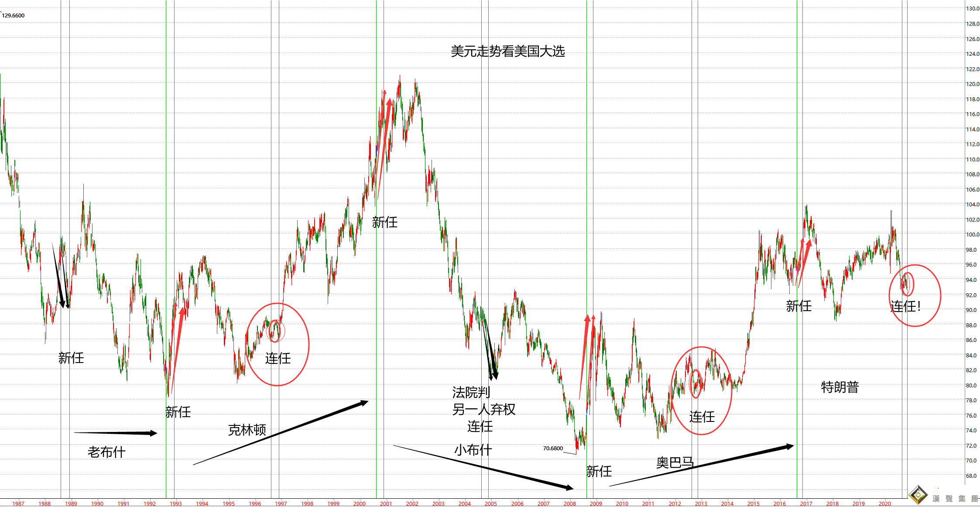The width and height of the screenshot is (980, 507).
Task: Click the 法院判 annotation text
Action: click(471, 392)
